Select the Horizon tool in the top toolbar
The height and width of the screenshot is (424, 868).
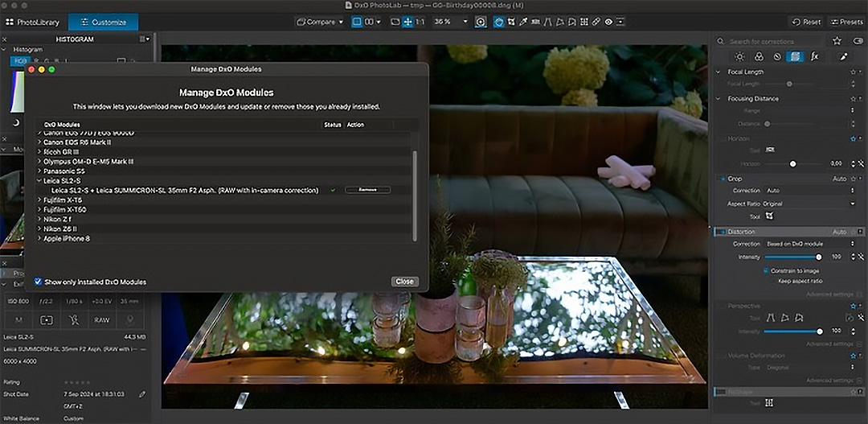535,23
